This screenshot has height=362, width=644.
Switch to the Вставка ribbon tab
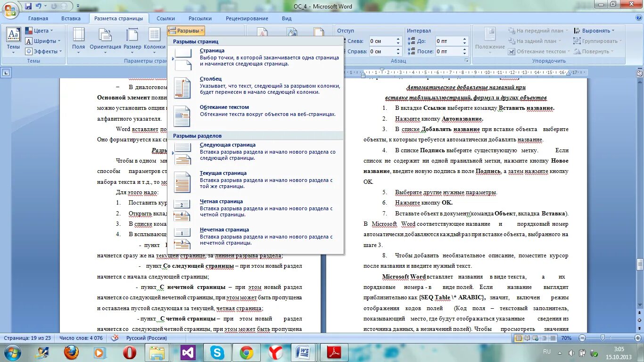click(x=71, y=18)
